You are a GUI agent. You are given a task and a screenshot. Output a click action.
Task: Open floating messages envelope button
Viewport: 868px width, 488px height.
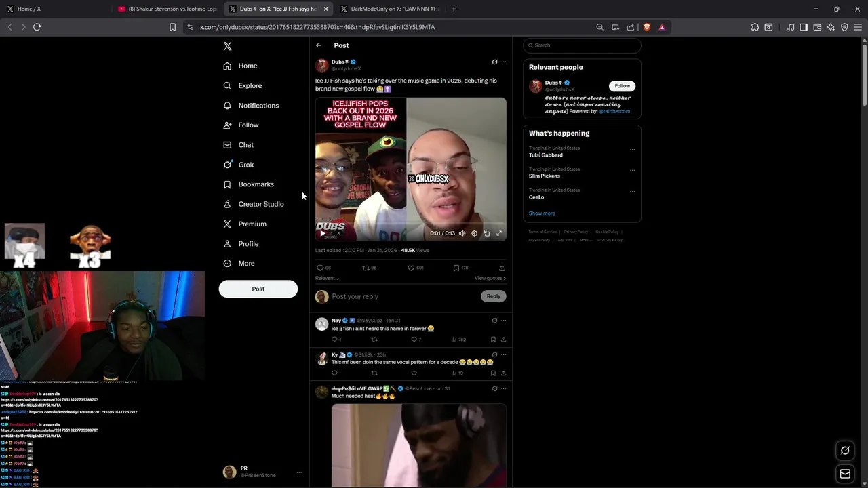[x=845, y=474]
